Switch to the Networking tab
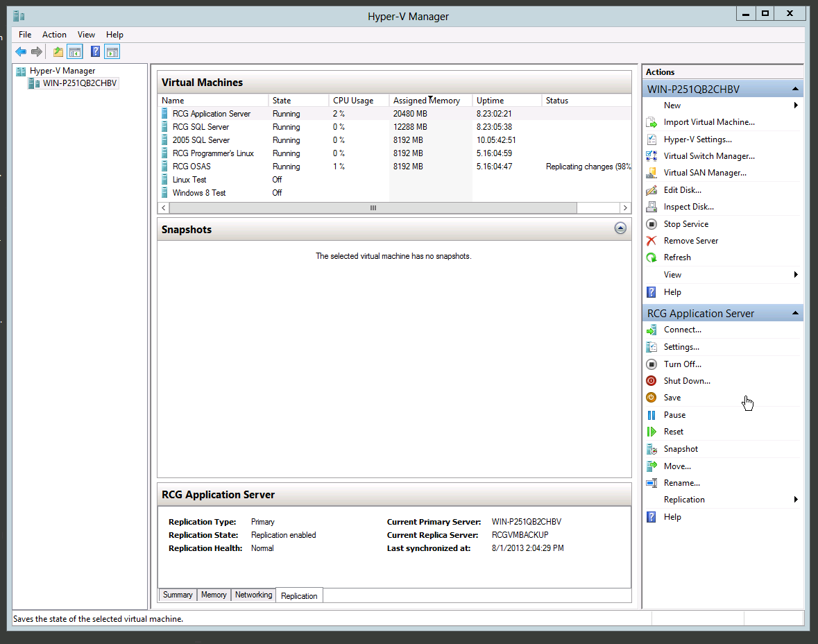Viewport: 818px width, 644px height. tap(253, 595)
